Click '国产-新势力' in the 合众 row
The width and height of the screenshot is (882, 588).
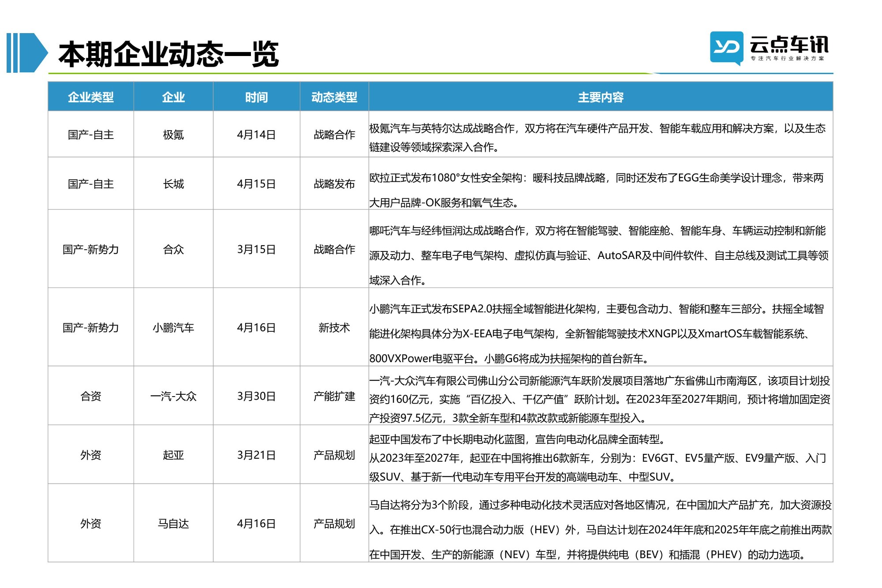91,249
